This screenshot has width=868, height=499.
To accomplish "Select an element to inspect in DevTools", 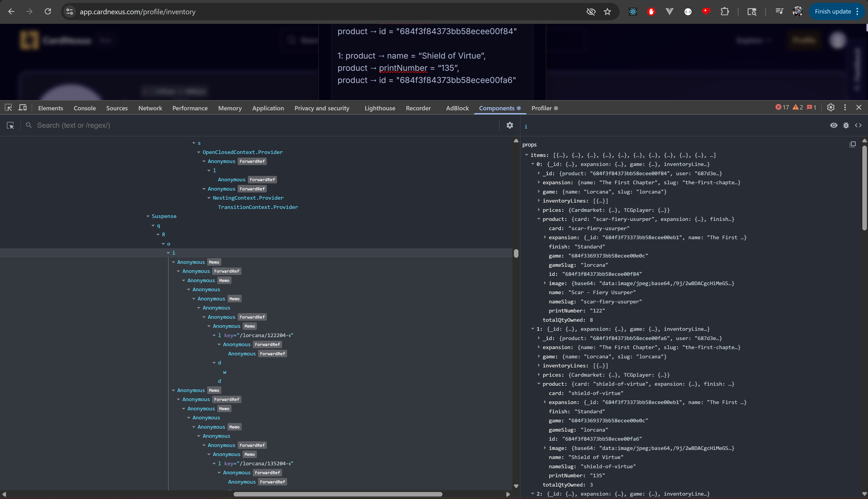I will click(8, 108).
